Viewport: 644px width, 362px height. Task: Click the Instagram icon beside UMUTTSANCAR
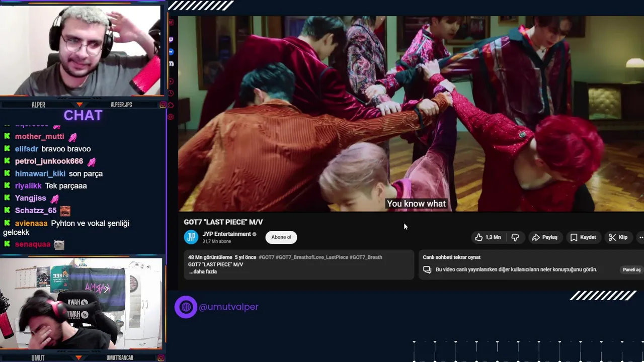click(161, 358)
